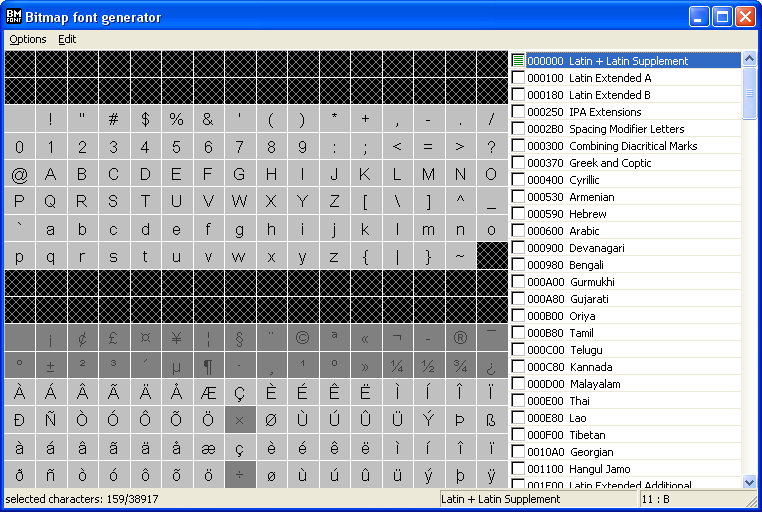
Task: Toggle the capital B character cell
Action: (82, 174)
